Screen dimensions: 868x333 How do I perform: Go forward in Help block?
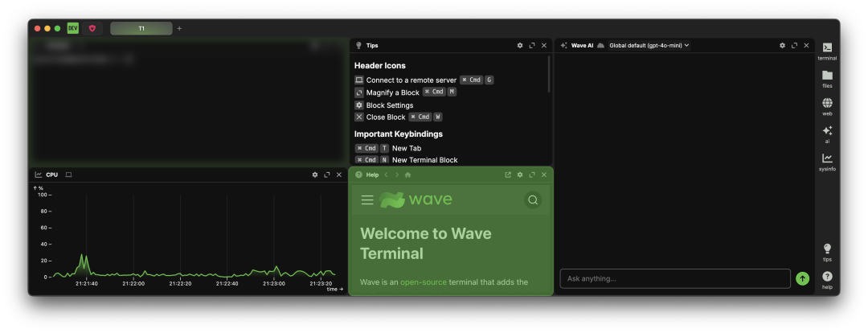pyautogui.click(x=397, y=175)
